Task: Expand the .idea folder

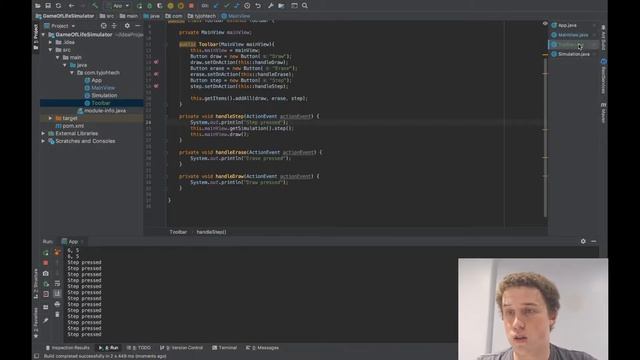Action: coord(50,42)
